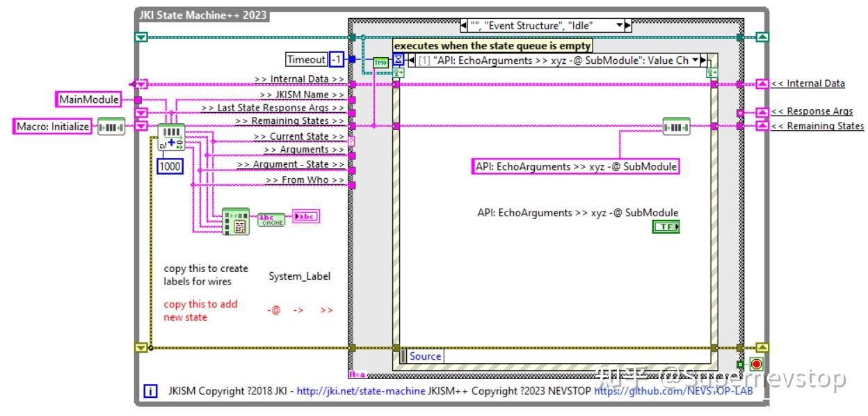
Task: Click the 1000 numeric constant
Action: pos(170,166)
